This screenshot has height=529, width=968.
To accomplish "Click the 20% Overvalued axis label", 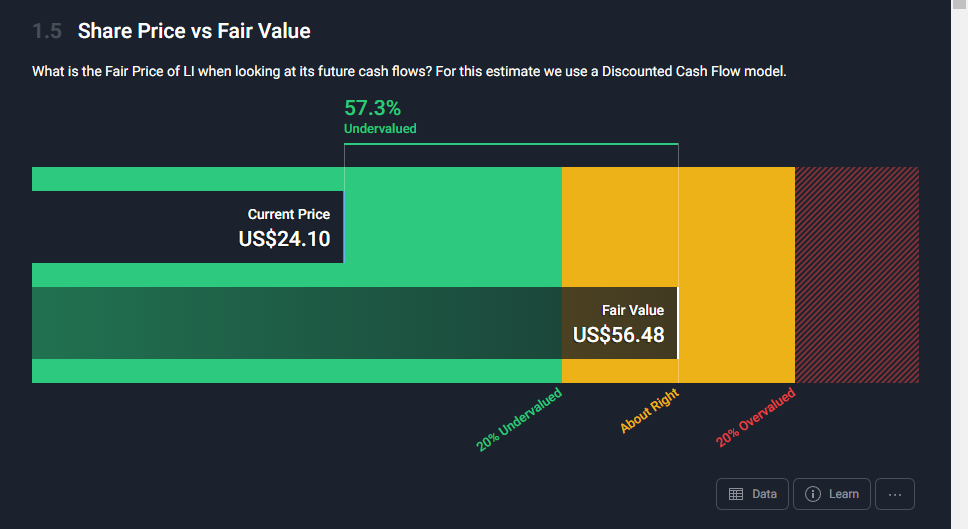I will [756, 418].
